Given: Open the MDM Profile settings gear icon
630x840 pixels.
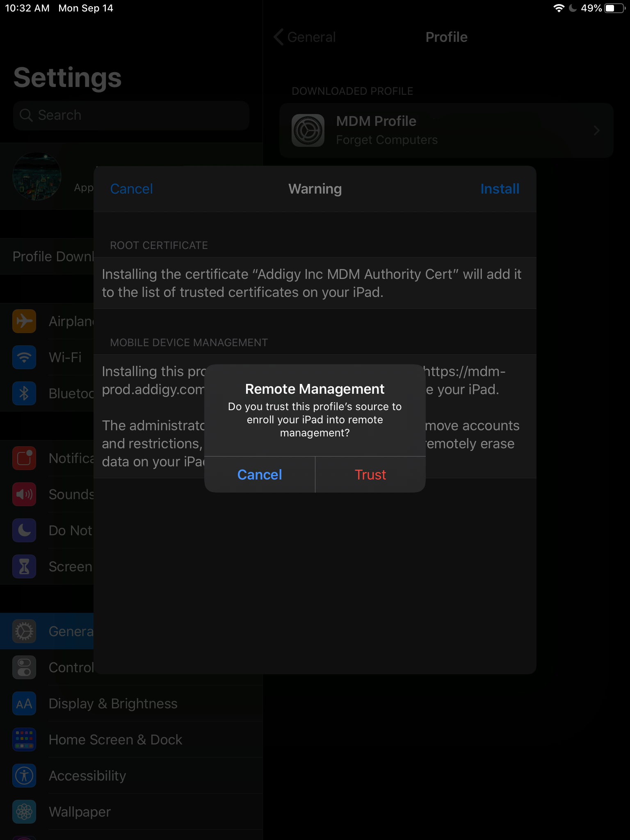Looking at the screenshot, I should pos(308,130).
